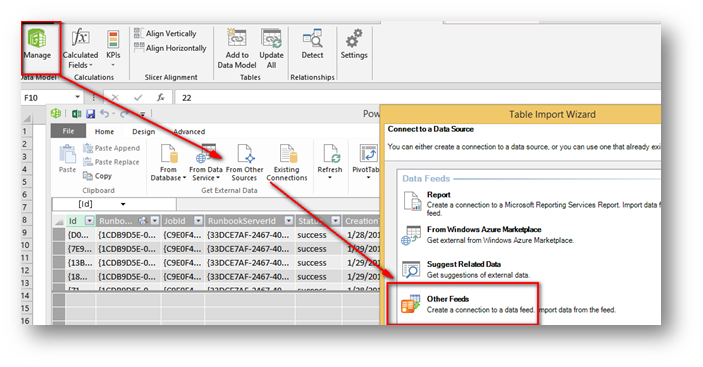
Task: Click From Other Sources
Action: pos(244,162)
